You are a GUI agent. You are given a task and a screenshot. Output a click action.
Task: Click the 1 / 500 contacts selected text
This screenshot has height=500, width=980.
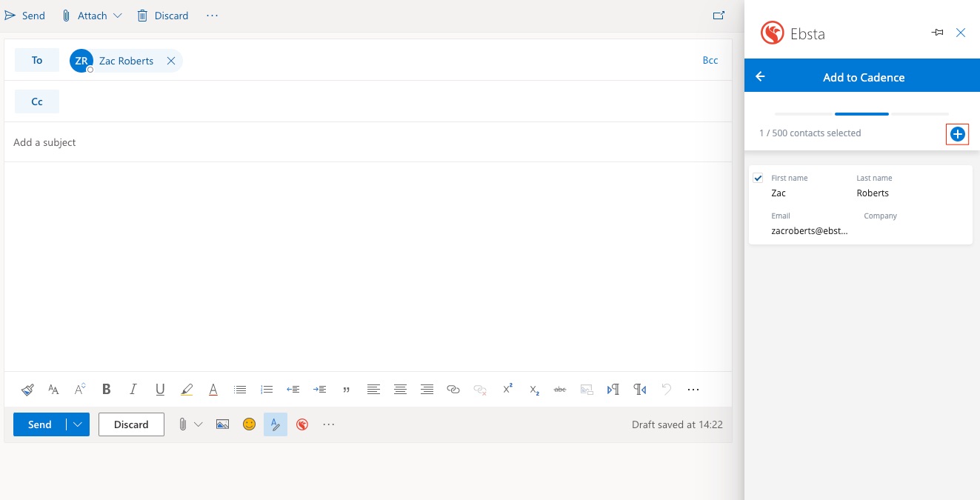(x=810, y=133)
